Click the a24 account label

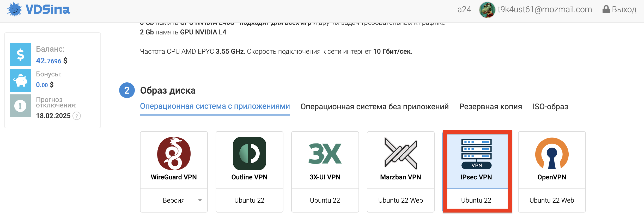pyautogui.click(x=464, y=10)
